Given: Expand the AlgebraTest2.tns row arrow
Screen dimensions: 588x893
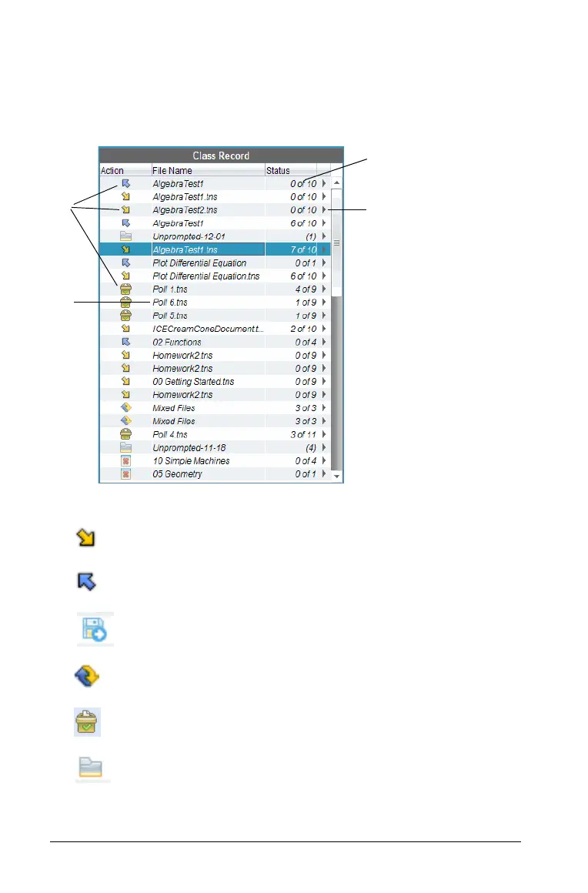Looking at the screenshot, I should click(324, 209).
